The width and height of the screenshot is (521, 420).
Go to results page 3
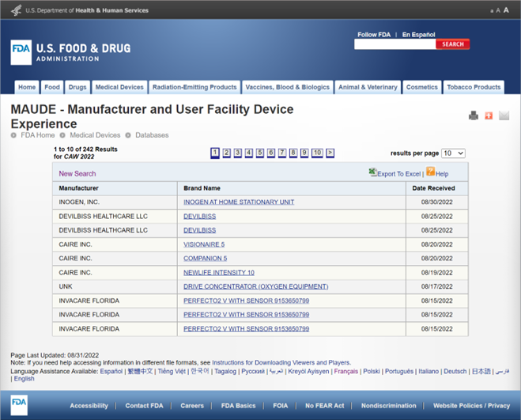238,153
